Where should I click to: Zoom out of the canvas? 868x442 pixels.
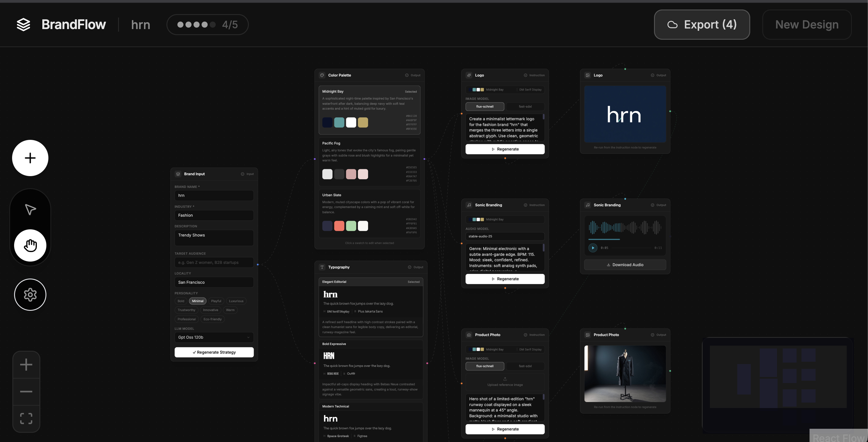26,392
